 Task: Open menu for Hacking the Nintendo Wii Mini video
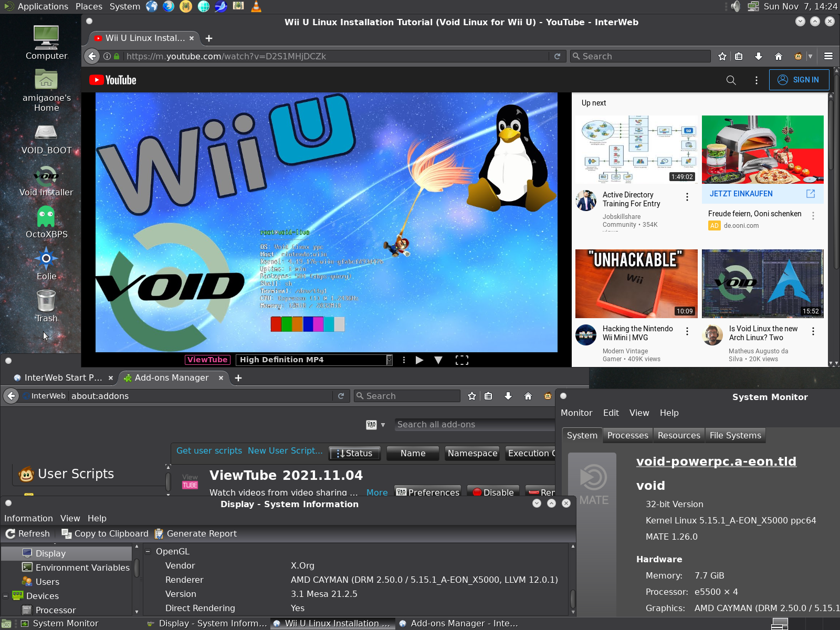pyautogui.click(x=687, y=331)
